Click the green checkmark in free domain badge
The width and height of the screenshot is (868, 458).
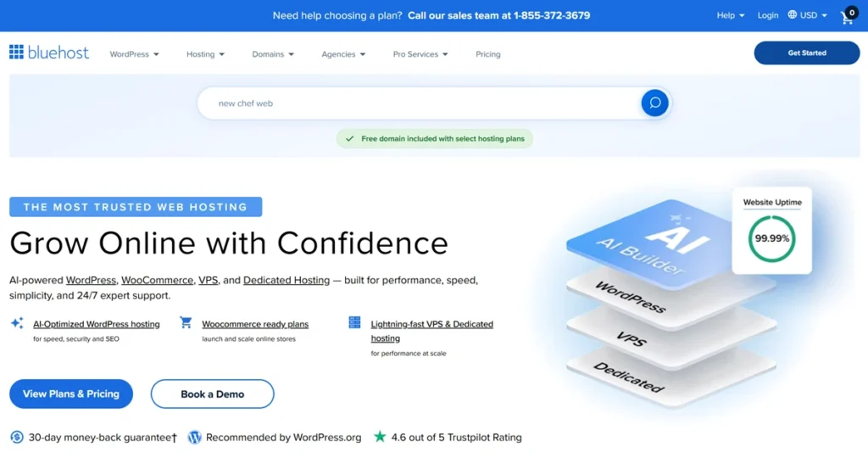(349, 139)
